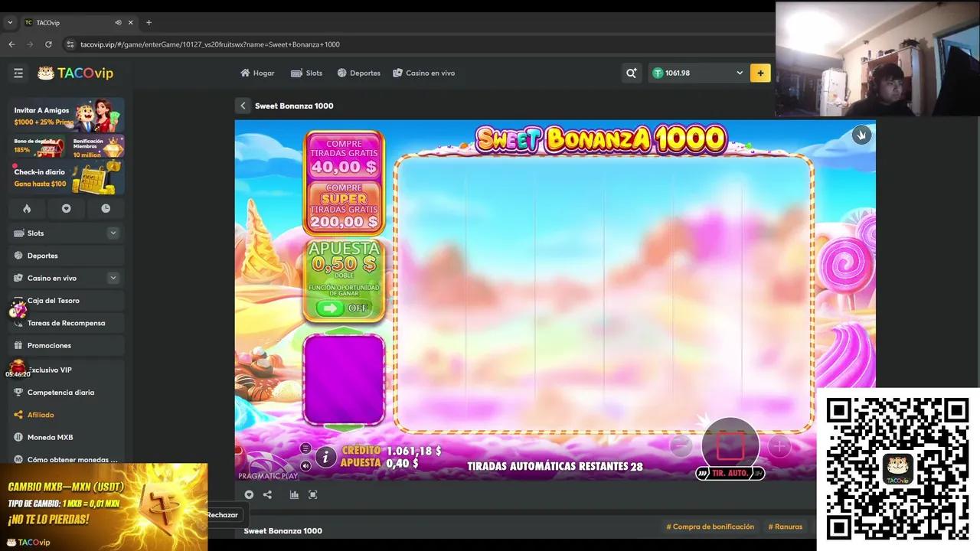
Task: Open Deportes in top navigation
Action: [358, 73]
